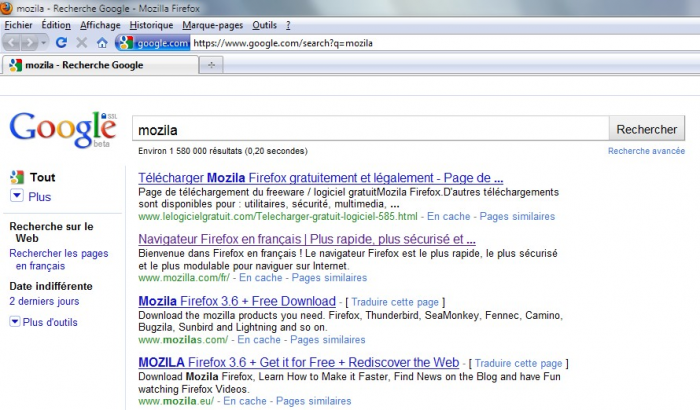Click the tab's Google favicon

16,65
